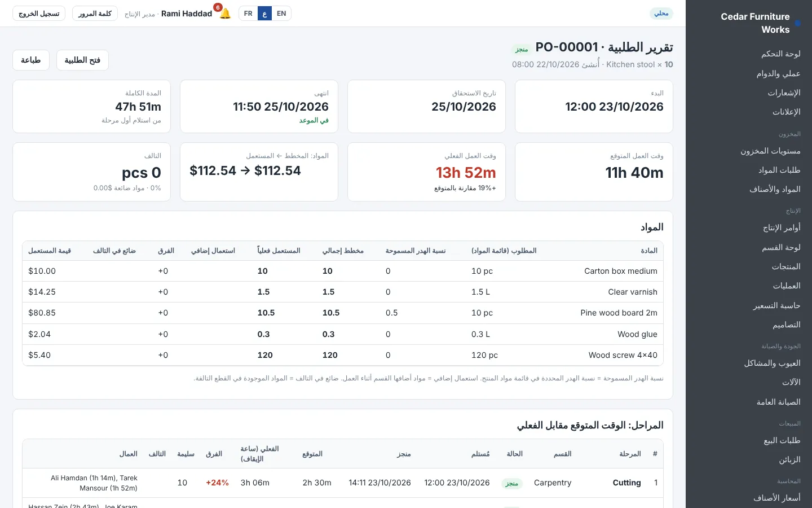
Task: Open الآلات in the sidebar
Action: (791, 382)
